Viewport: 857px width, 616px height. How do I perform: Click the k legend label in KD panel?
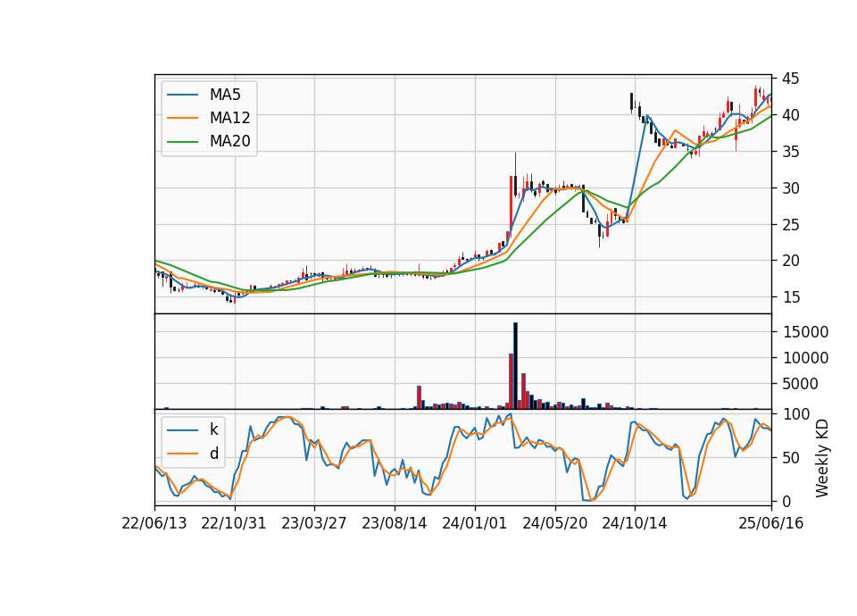coord(213,429)
